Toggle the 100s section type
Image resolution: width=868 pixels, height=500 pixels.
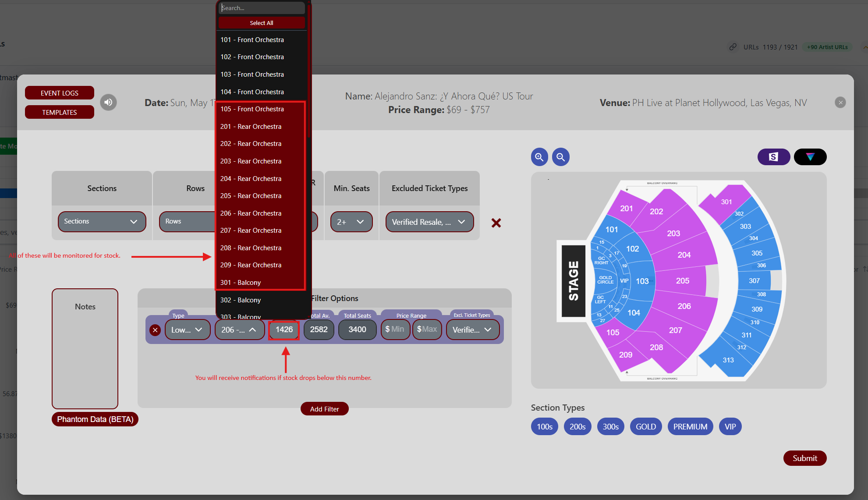pyautogui.click(x=544, y=426)
